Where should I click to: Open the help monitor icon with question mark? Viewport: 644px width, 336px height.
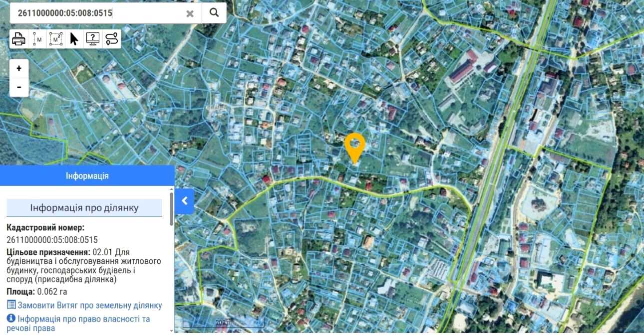pos(93,38)
